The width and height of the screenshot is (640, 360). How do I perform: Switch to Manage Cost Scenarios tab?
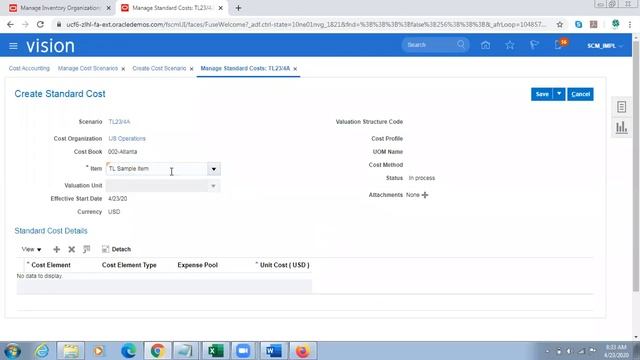coord(88,69)
